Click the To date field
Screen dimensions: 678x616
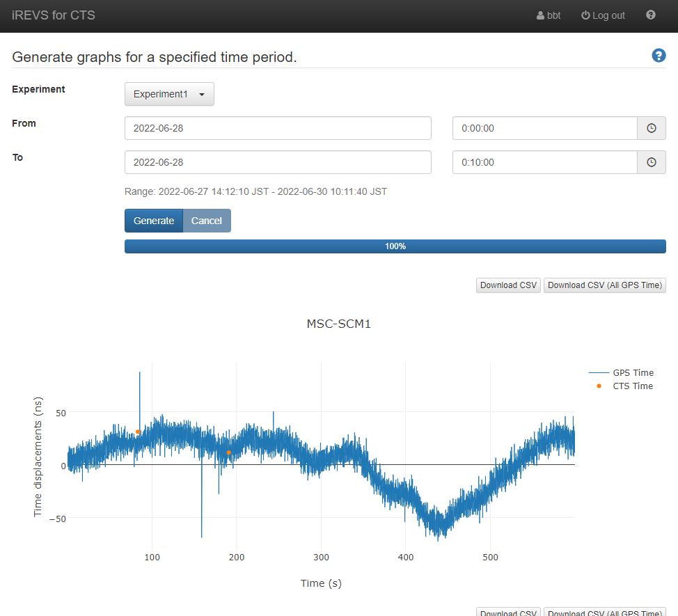pos(278,162)
